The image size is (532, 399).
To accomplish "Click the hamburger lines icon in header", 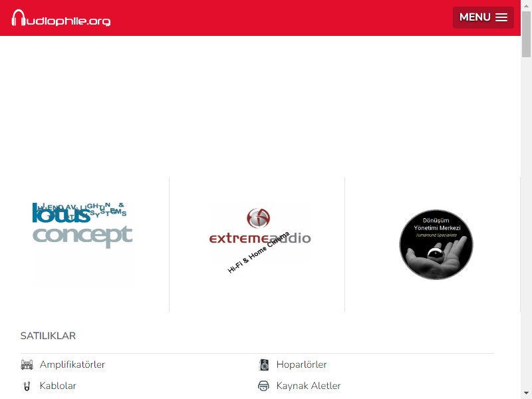I will tap(501, 17).
